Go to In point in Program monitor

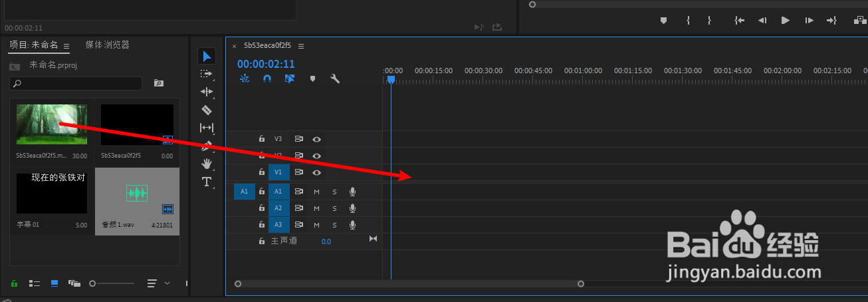tap(739, 21)
